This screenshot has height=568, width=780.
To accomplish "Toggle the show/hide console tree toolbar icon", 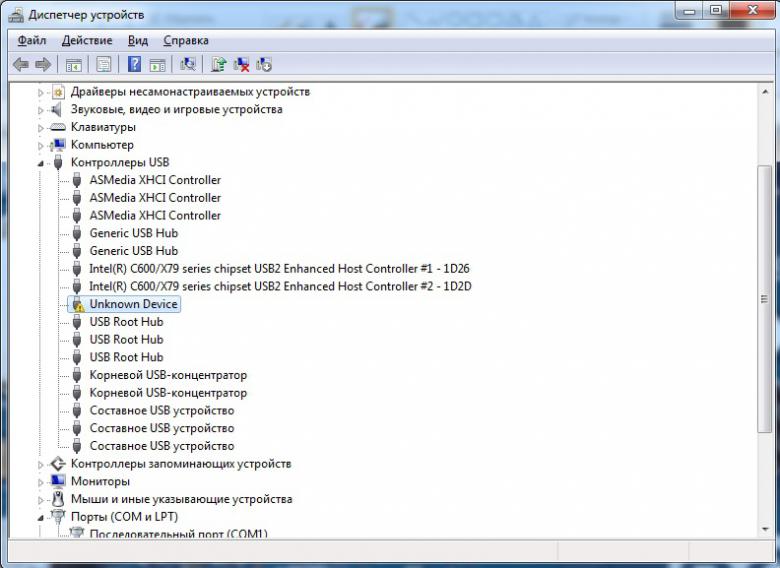I will click(74, 65).
